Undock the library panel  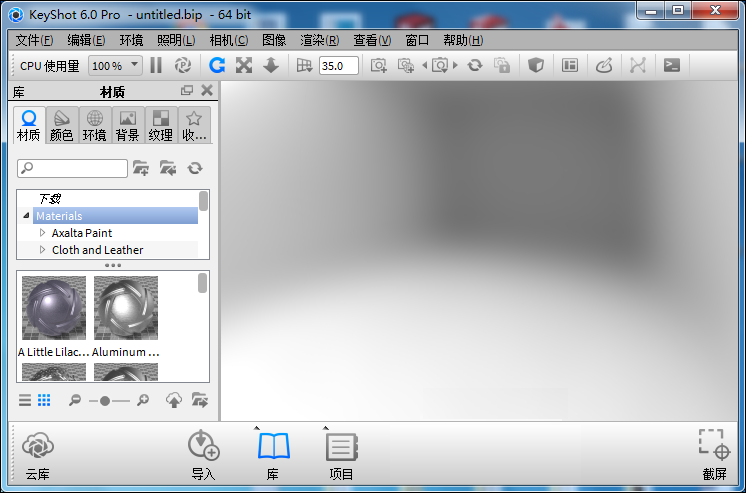(187, 90)
